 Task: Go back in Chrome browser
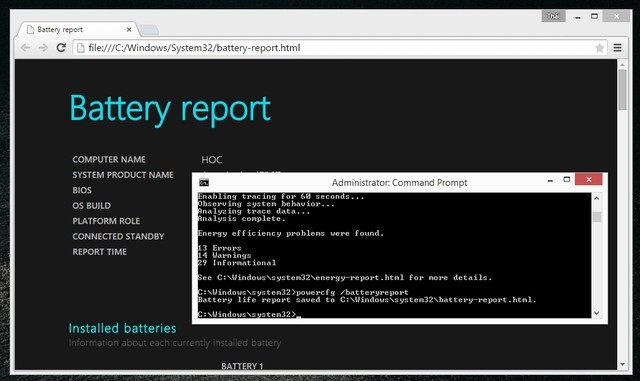(x=26, y=48)
